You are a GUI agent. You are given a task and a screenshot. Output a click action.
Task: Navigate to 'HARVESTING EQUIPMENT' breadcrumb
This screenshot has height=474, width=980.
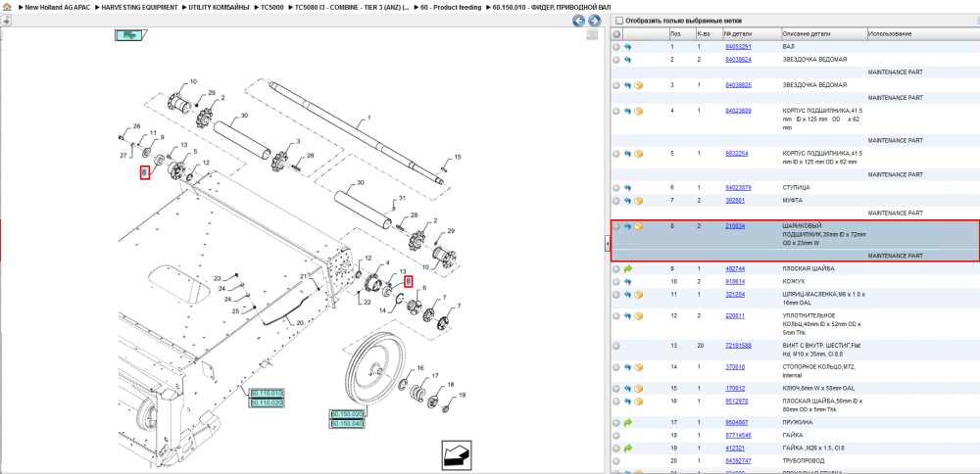pos(139,7)
